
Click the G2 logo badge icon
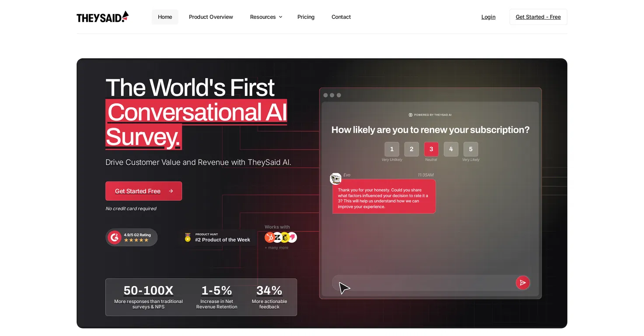[x=115, y=237]
